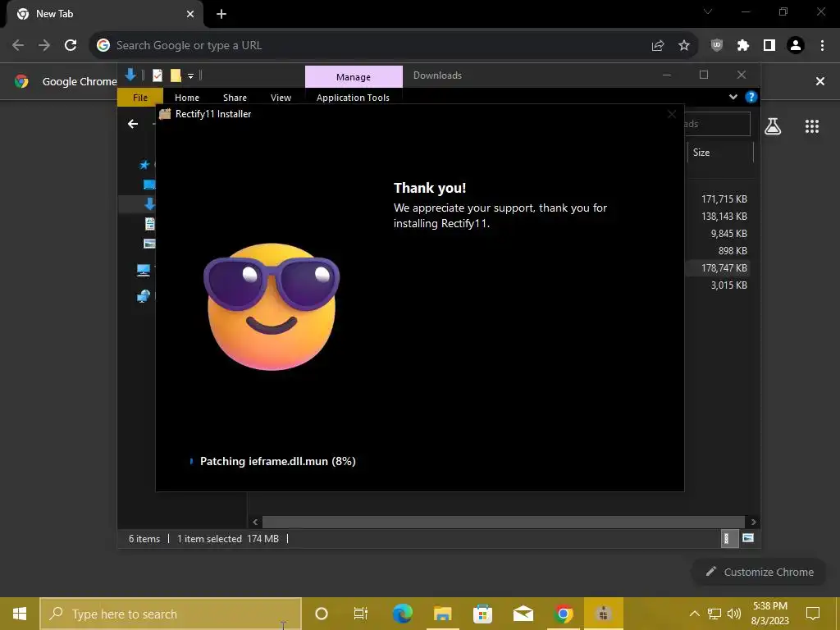The width and height of the screenshot is (840, 630).
Task: Close the Rectify11 Installer window
Action: (x=672, y=114)
